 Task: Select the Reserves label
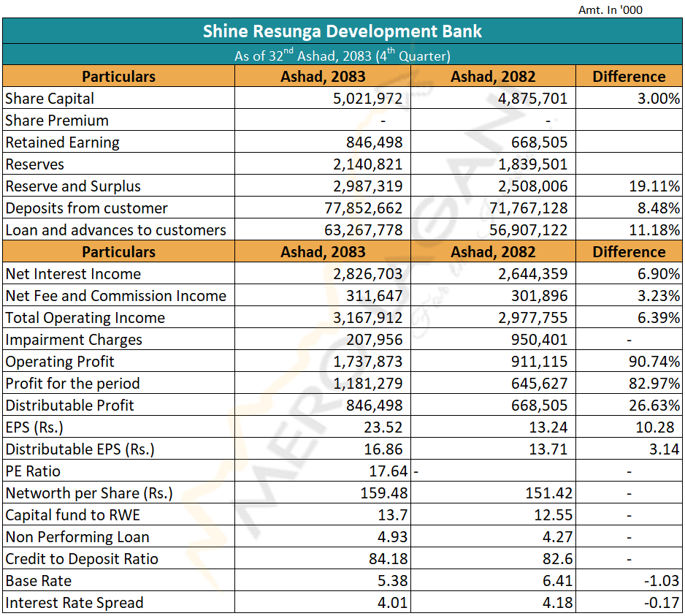pos(34,164)
